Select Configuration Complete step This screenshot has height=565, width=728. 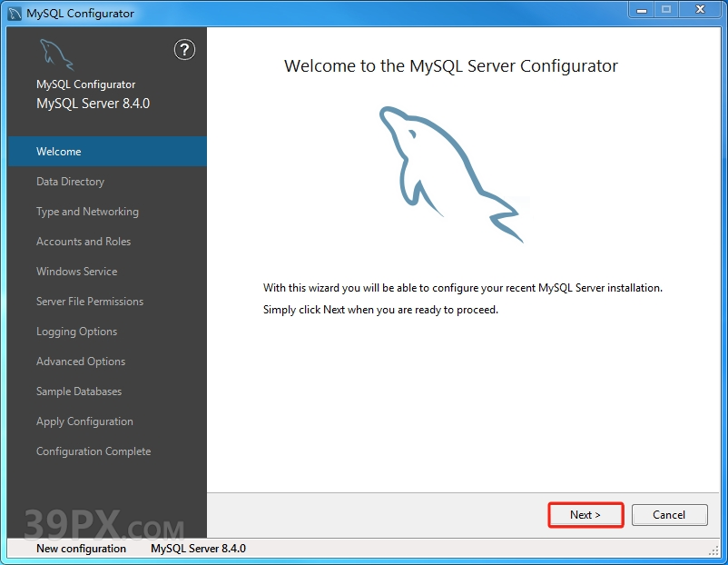click(93, 451)
